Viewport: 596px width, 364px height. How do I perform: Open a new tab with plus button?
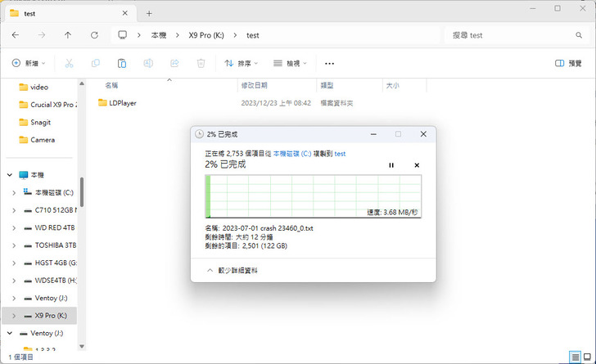click(x=149, y=13)
